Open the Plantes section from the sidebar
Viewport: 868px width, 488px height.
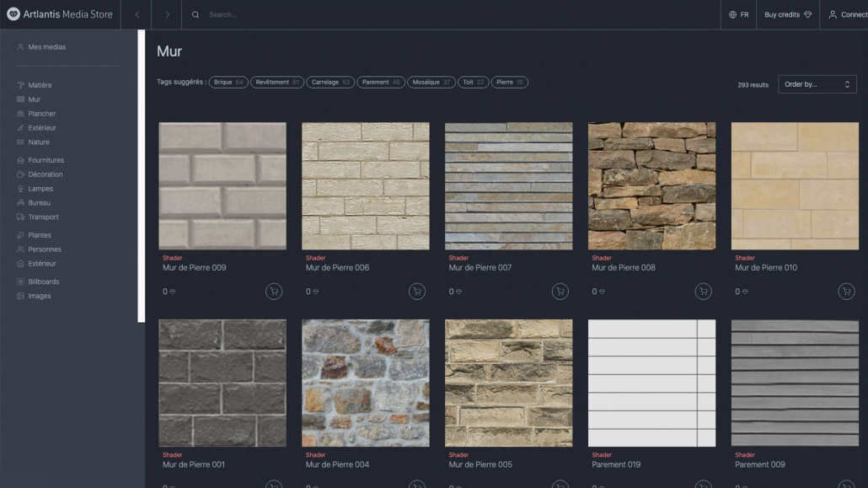pyautogui.click(x=19, y=234)
